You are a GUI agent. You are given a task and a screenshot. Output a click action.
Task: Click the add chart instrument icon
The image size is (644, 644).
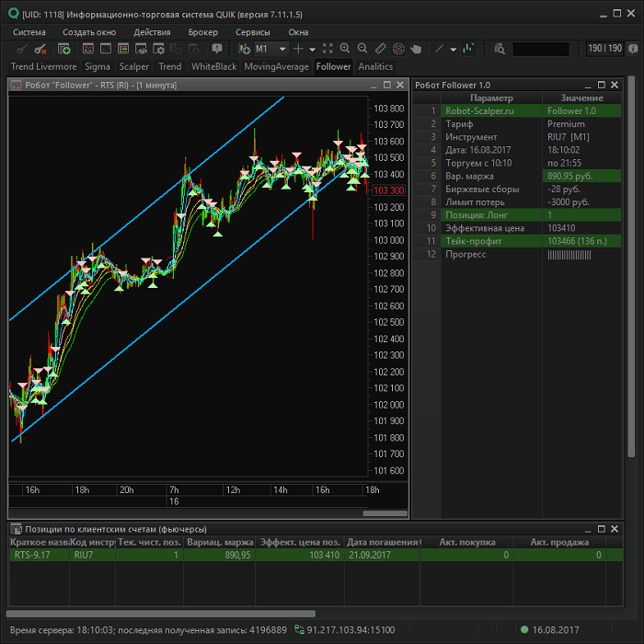click(x=244, y=49)
